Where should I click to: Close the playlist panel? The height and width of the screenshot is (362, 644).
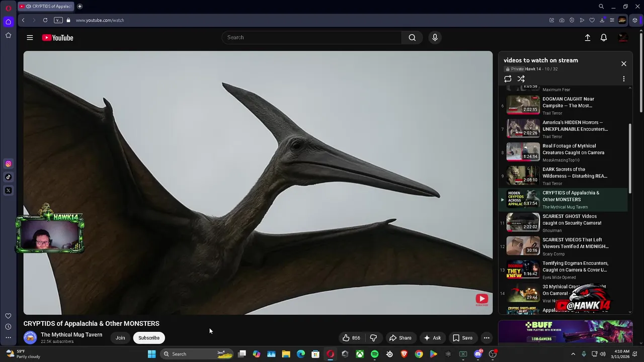[x=624, y=64]
